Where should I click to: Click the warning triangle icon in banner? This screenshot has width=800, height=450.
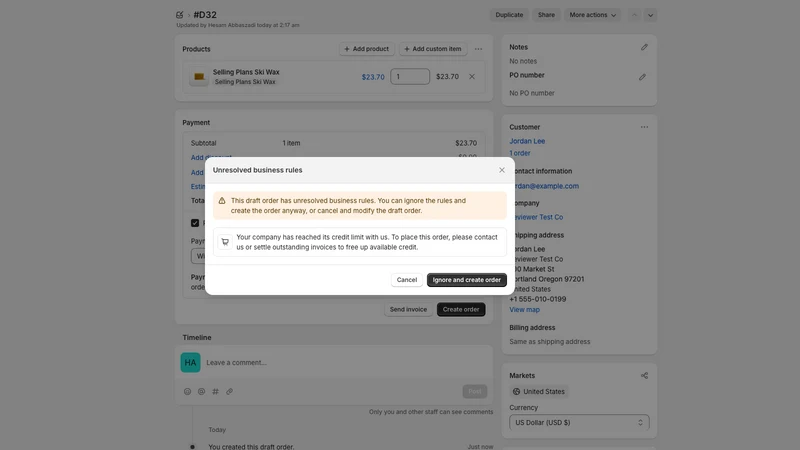222,201
